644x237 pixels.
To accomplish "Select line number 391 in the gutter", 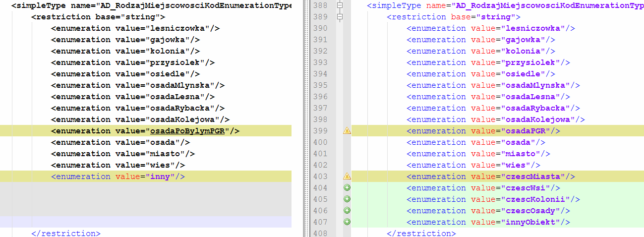I will (320, 40).
